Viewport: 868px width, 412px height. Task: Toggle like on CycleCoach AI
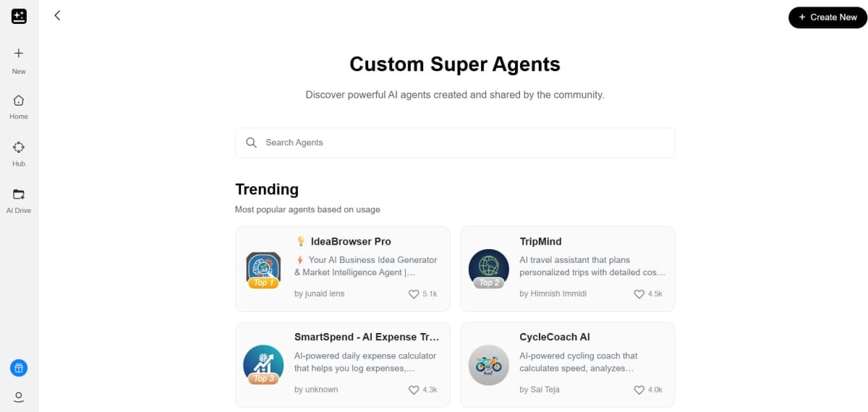639,390
